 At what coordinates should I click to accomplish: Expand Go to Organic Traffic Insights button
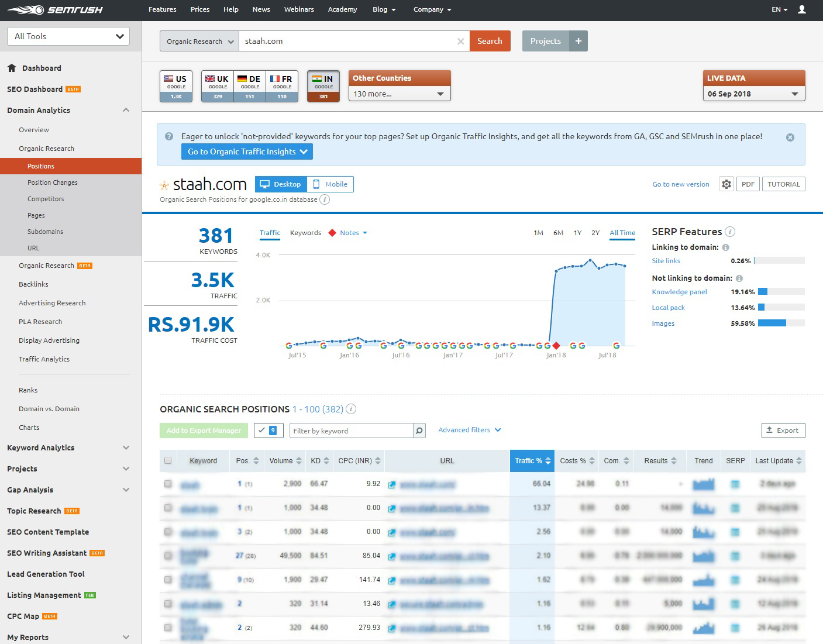[x=247, y=151]
